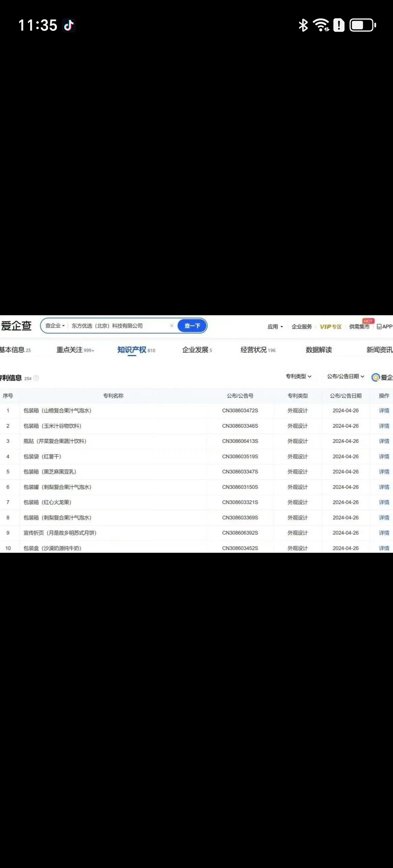Click publication number CN308606413S

240,441
